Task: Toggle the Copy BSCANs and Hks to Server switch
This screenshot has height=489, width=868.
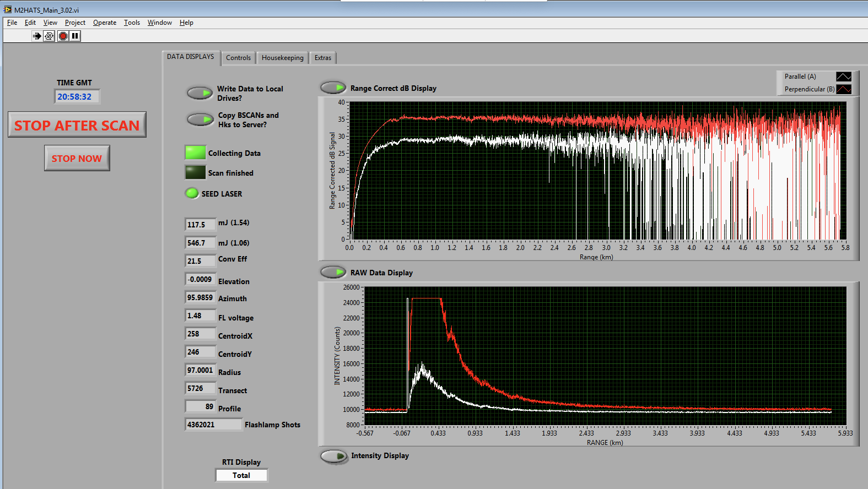Action: pos(200,119)
